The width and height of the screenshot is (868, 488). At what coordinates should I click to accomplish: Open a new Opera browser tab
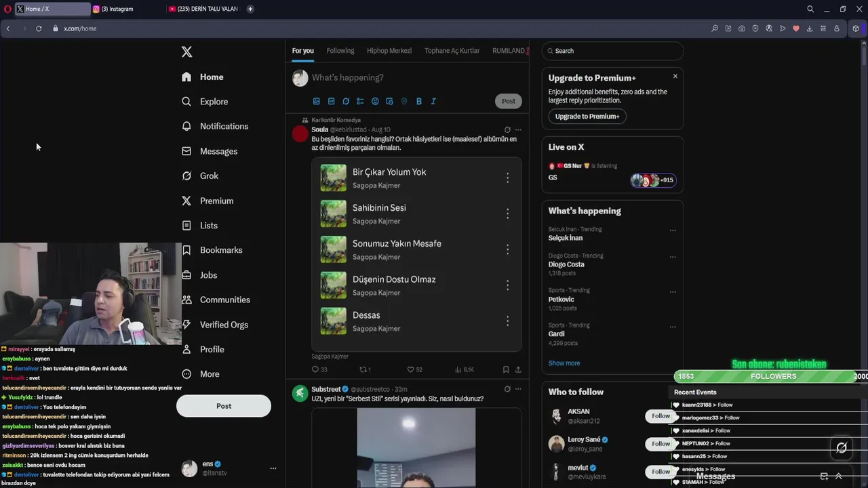(250, 9)
